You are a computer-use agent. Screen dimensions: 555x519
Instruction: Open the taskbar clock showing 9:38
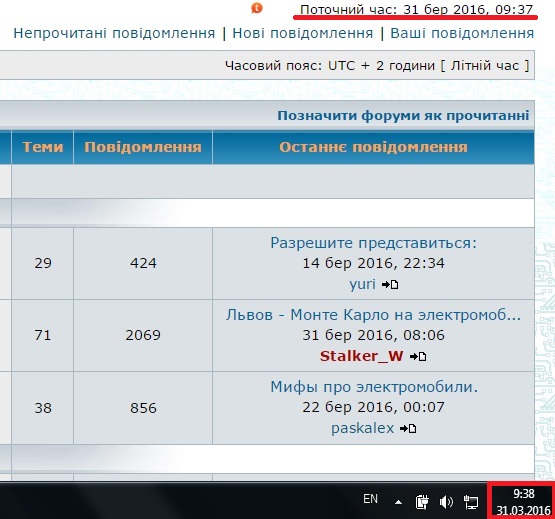(x=523, y=502)
